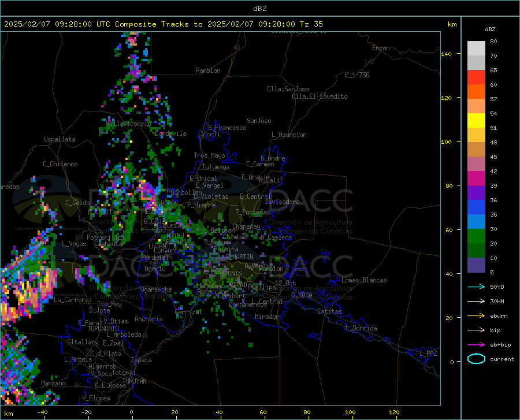
Task: Click the Mirador map label
Action: [x=266, y=317]
